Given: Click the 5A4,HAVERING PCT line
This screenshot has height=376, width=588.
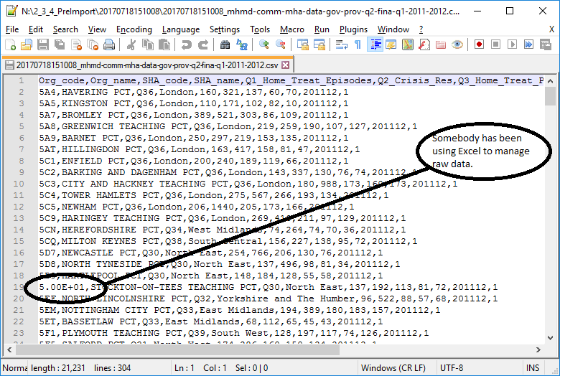Looking at the screenshot, I should coord(194,92).
